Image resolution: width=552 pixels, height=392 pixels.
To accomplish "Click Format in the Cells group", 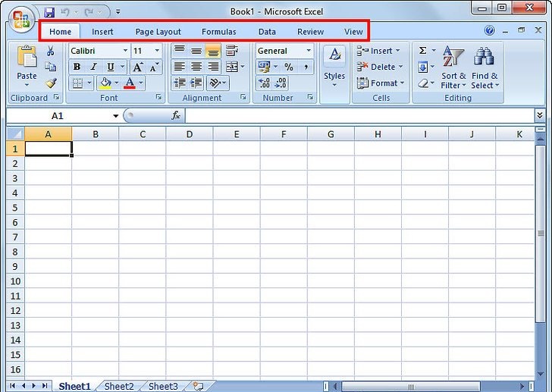I will [x=381, y=83].
